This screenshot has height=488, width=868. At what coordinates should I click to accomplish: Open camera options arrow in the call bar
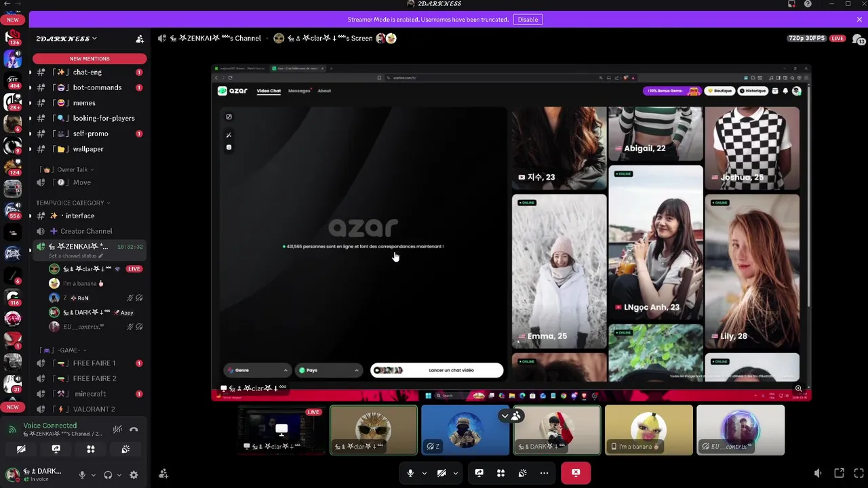pyautogui.click(x=456, y=473)
